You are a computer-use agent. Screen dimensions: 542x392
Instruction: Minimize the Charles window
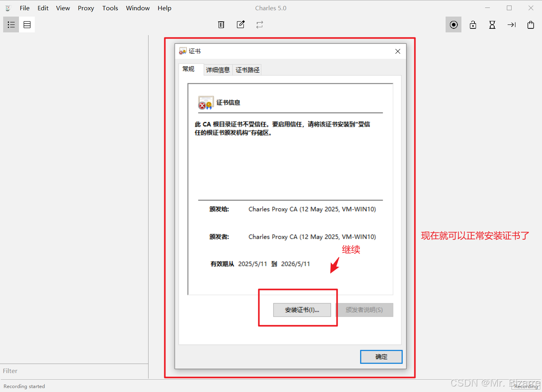pos(487,8)
